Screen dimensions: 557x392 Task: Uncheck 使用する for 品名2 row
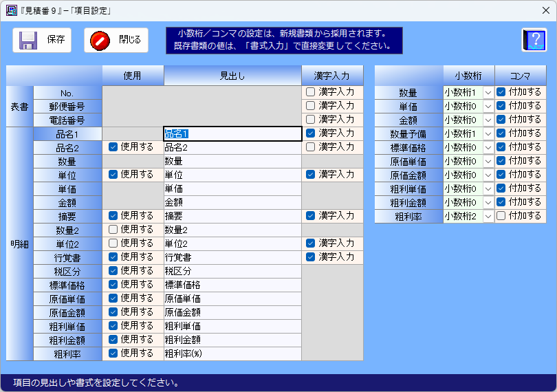113,146
